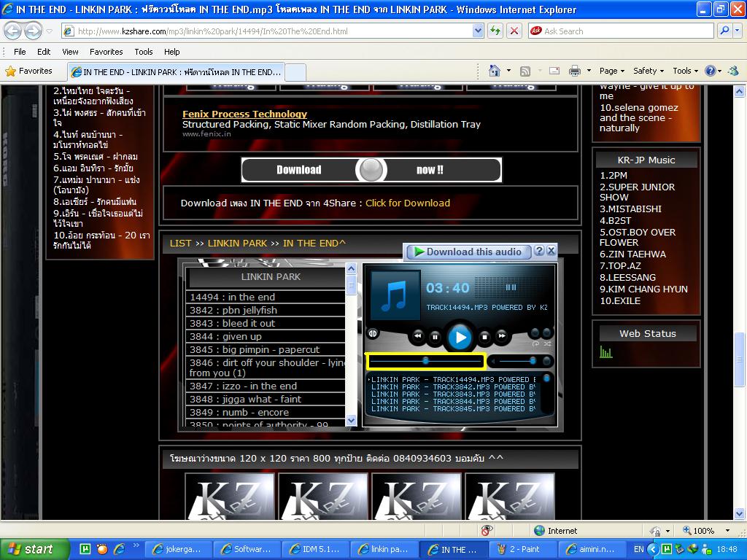Click the search magnifier icon beside Ask Search

click(724, 31)
